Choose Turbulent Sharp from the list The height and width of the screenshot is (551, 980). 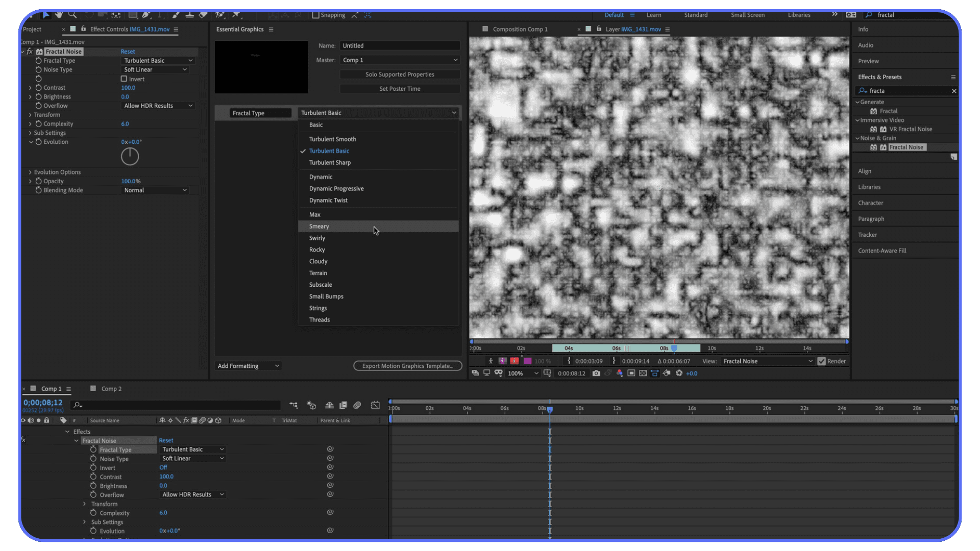coord(378,163)
